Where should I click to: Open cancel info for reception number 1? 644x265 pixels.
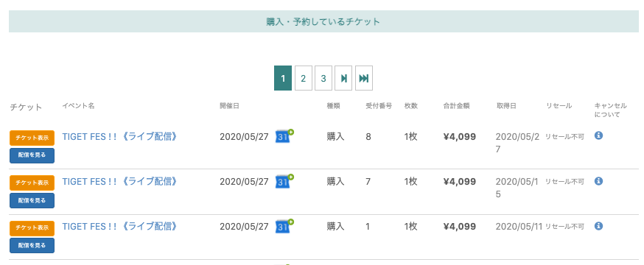(x=598, y=226)
